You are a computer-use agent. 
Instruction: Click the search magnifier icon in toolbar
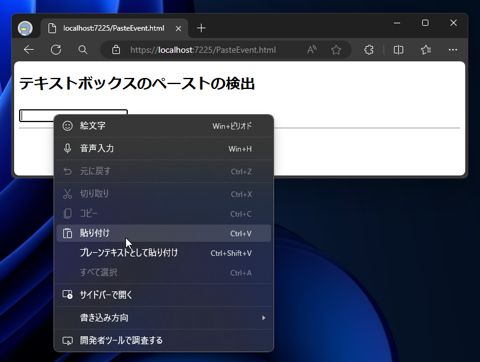click(x=83, y=50)
